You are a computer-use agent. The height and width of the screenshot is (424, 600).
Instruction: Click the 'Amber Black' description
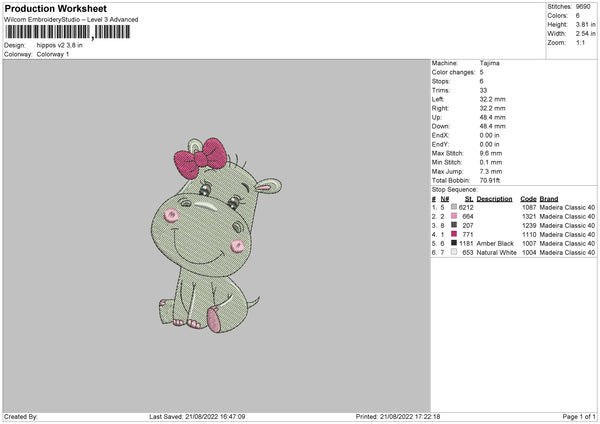coord(495,243)
